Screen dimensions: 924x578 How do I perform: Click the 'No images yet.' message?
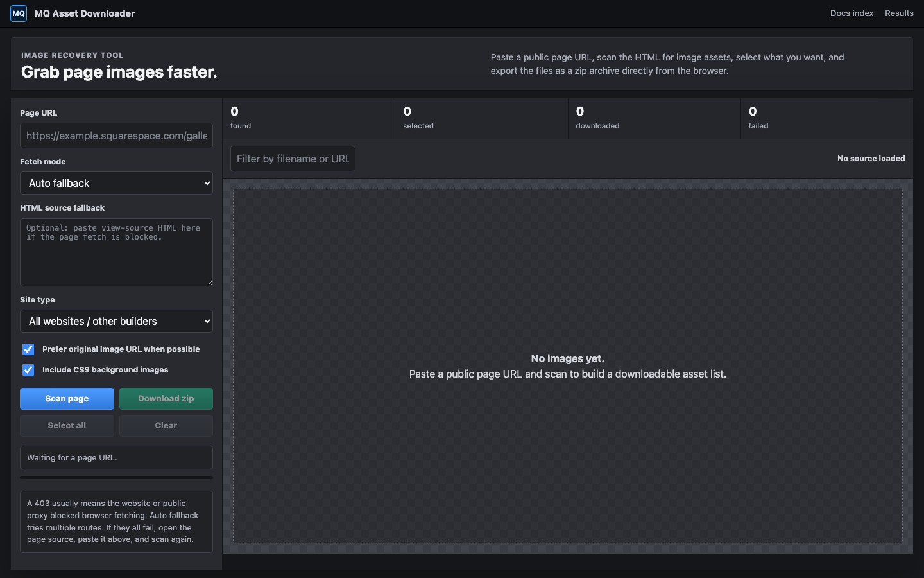[568, 359]
